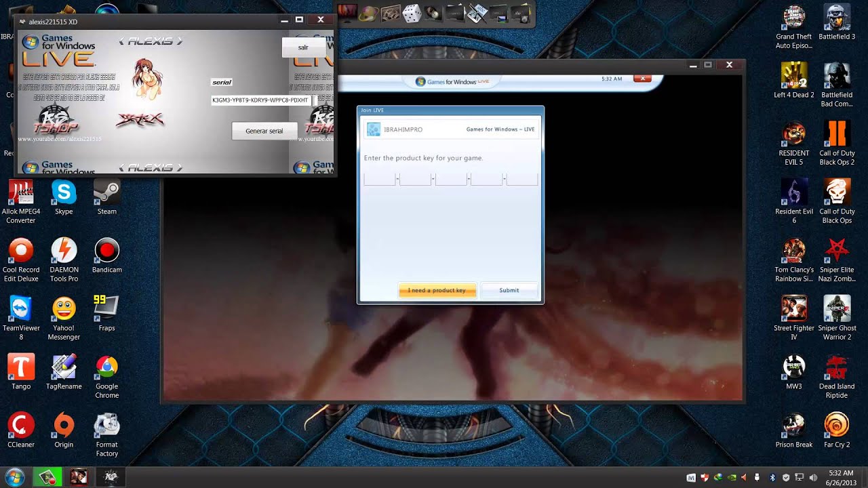Switch to the game via its taskbar icon

(79, 477)
